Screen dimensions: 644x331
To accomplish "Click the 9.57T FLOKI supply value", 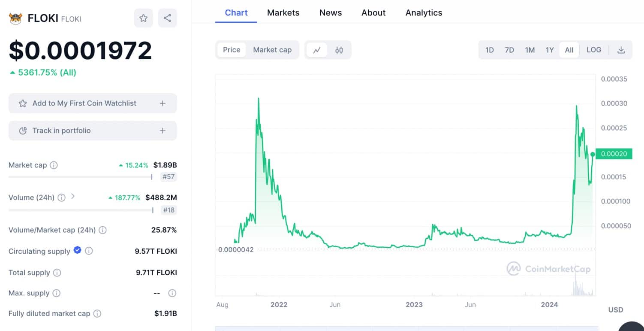I will point(156,251).
